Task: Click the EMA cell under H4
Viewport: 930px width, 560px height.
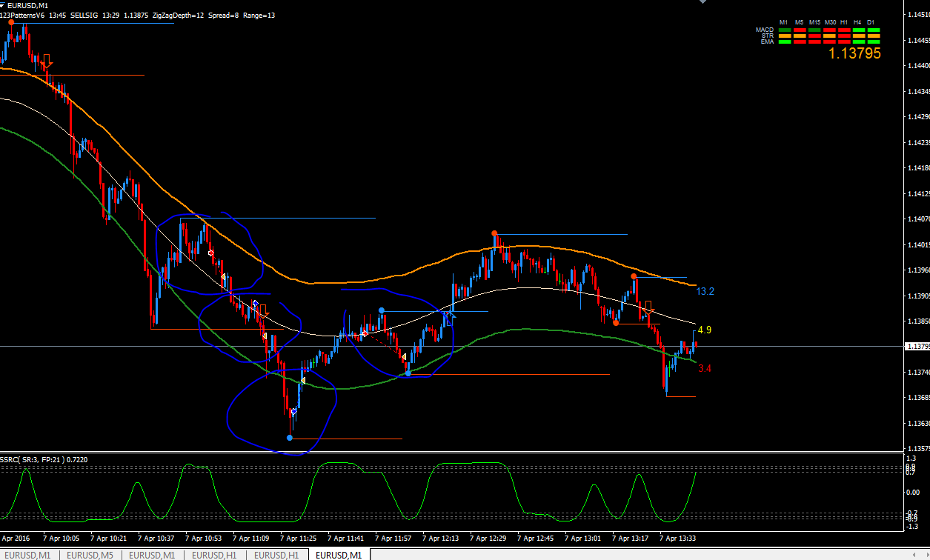Action: coord(858,42)
